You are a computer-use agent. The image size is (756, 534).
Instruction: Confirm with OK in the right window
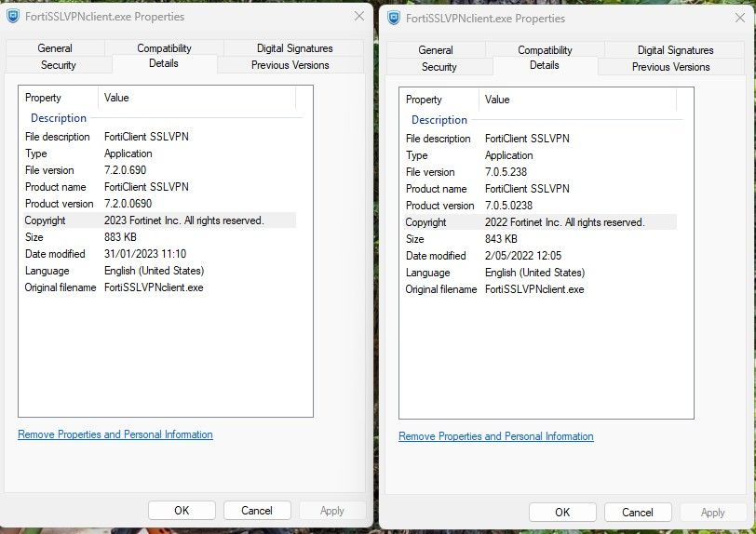[x=562, y=513]
